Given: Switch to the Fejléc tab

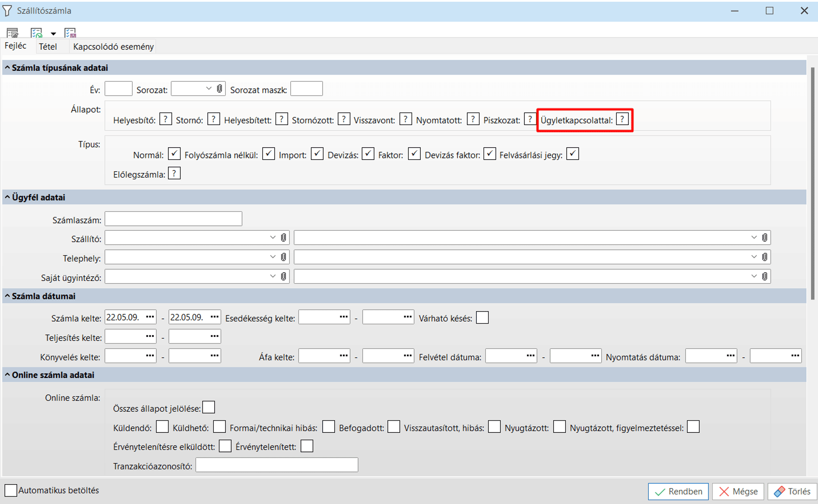Looking at the screenshot, I should pos(16,46).
